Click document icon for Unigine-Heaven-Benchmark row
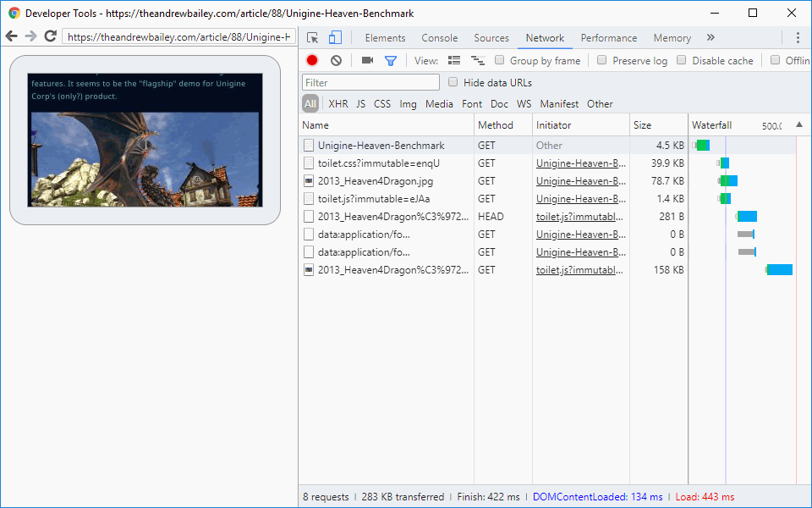This screenshot has width=812, height=508. [x=309, y=146]
